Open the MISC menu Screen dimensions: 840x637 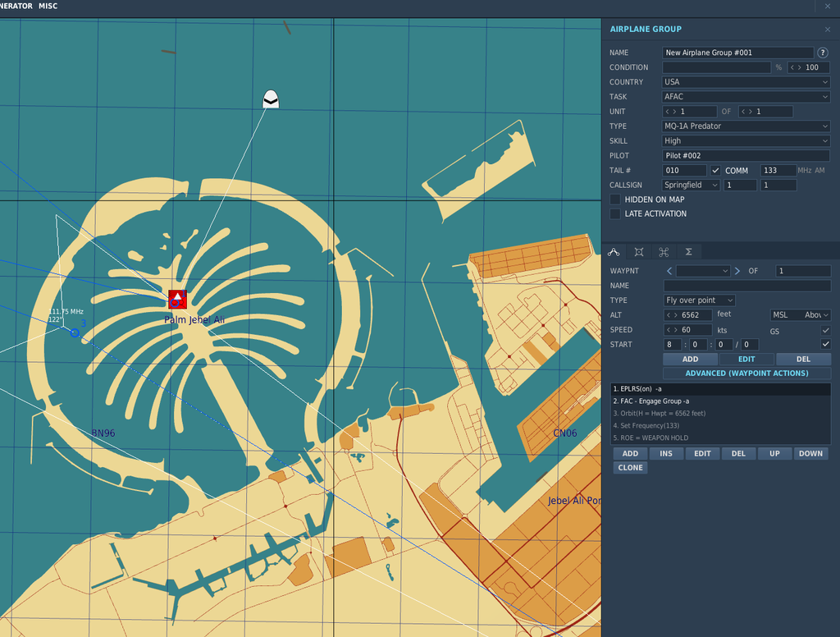48,6
